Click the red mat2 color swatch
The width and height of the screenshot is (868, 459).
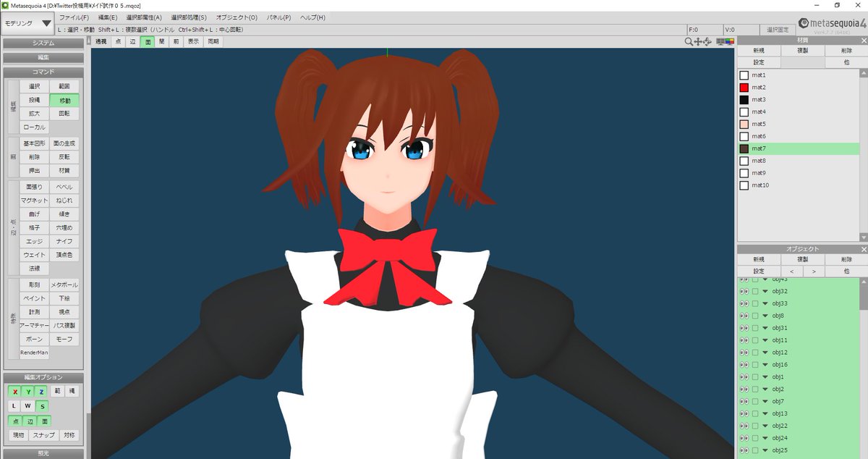pos(744,87)
